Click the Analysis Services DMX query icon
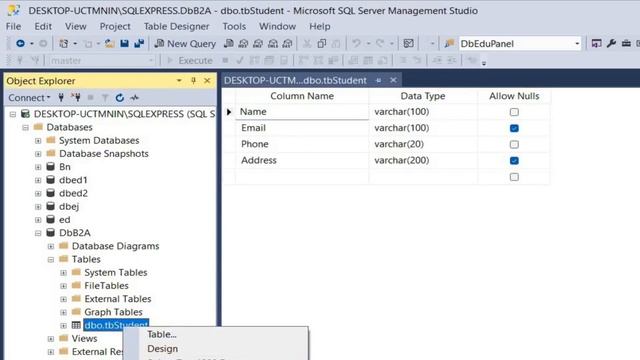640x360 pixels. tap(258, 43)
